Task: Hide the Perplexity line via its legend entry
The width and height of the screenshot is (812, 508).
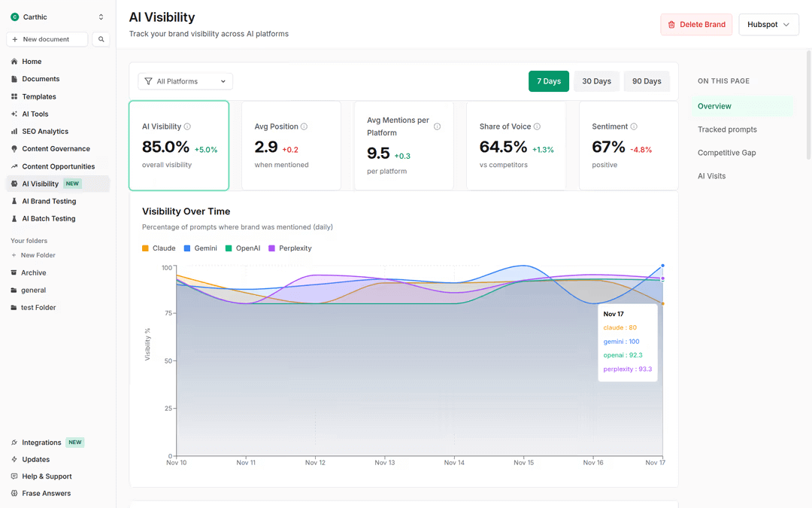Action: click(289, 248)
